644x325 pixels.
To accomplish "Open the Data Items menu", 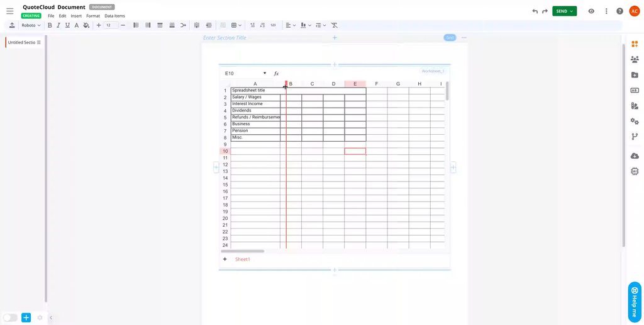I will [114, 16].
